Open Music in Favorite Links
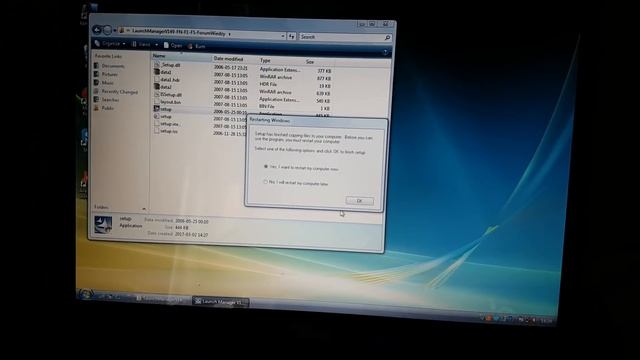The width and height of the screenshot is (640, 360). (x=104, y=83)
